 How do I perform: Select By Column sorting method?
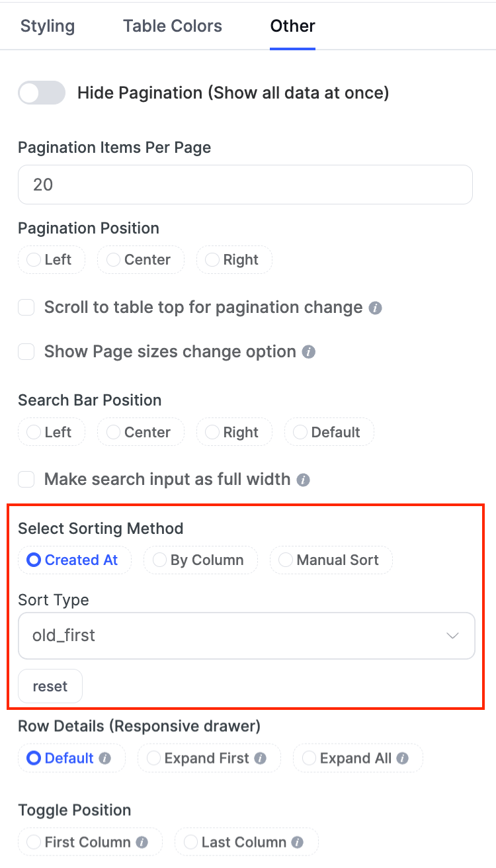click(x=200, y=560)
